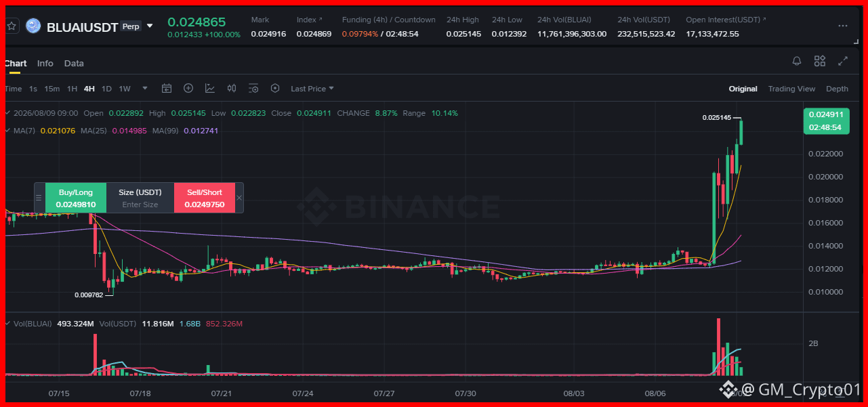Open the chart layout grid icon
Screen dimensions: 868x407
click(820, 61)
